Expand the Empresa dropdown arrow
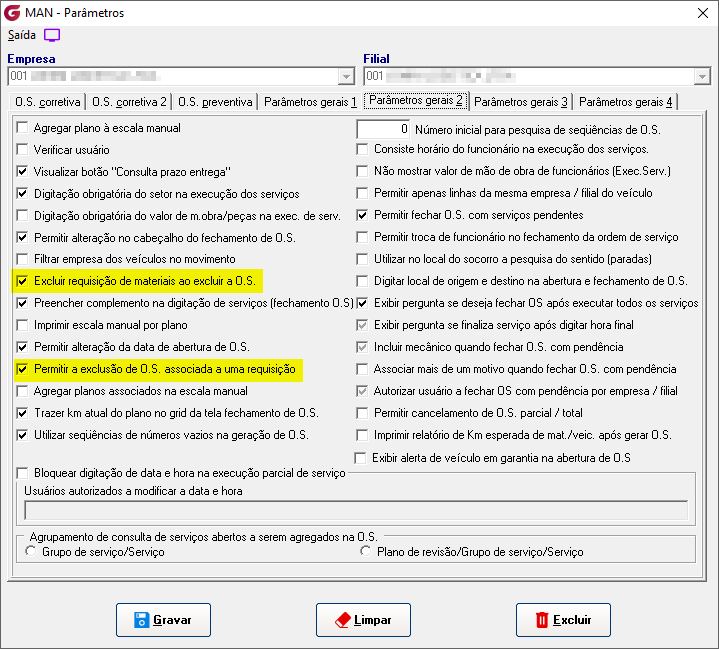 [x=346, y=76]
